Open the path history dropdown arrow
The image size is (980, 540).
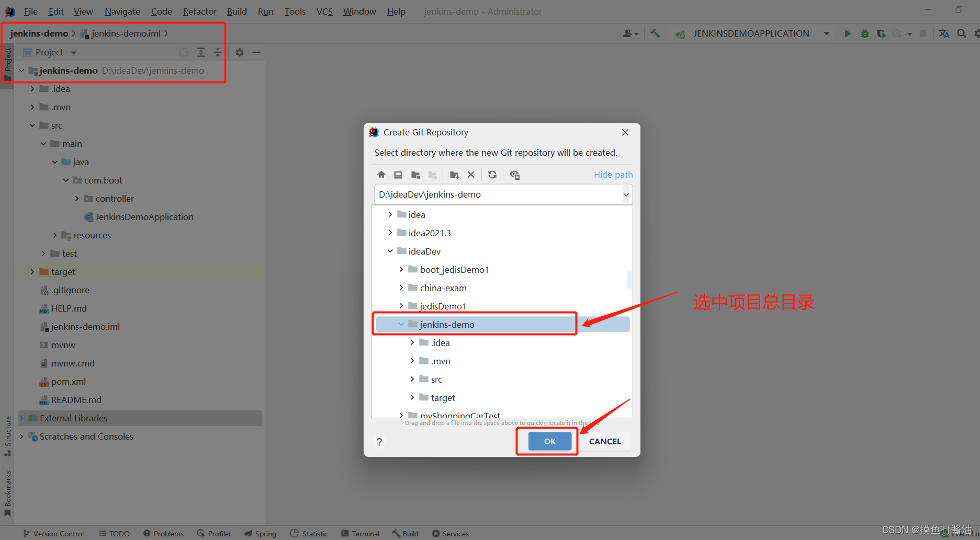click(626, 194)
